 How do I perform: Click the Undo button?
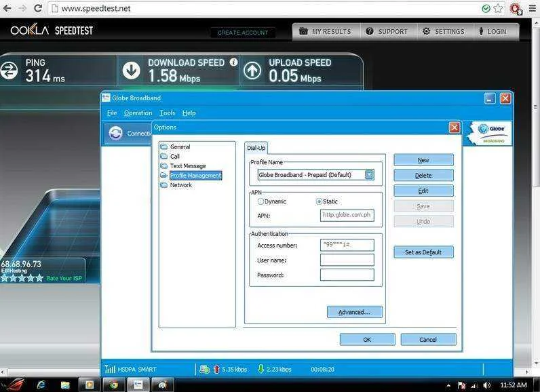(x=423, y=221)
